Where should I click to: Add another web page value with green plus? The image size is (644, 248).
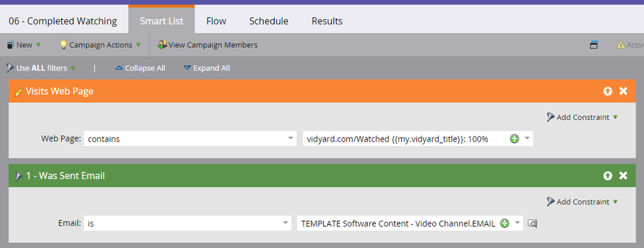pyautogui.click(x=514, y=139)
